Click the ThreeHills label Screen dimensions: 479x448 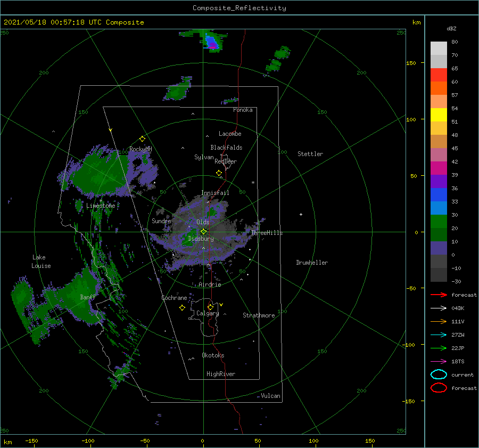point(267,233)
